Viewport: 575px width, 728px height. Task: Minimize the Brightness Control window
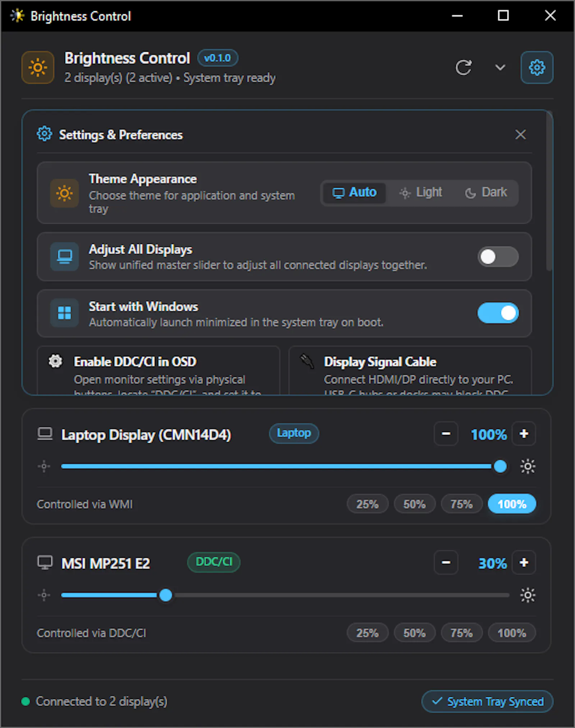(457, 15)
